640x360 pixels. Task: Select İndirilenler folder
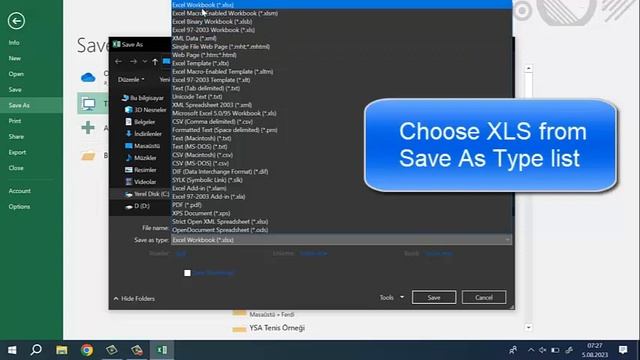[143, 133]
